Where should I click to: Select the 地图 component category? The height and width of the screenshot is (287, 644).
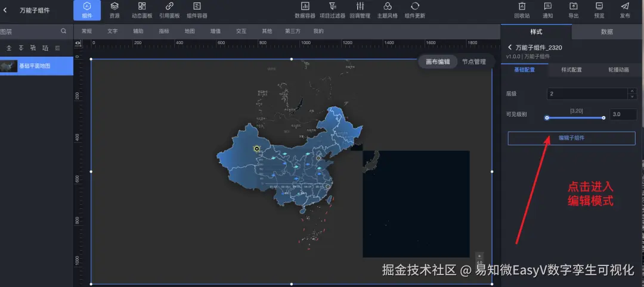pyautogui.click(x=190, y=31)
